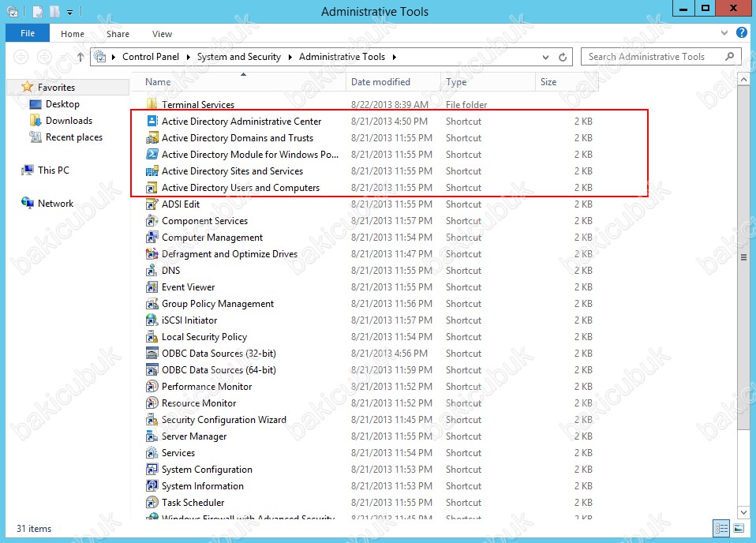Image resolution: width=756 pixels, height=543 pixels.
Task: Open the Quick Access Toolbar customize dropdown
Action: coord(70,12)
